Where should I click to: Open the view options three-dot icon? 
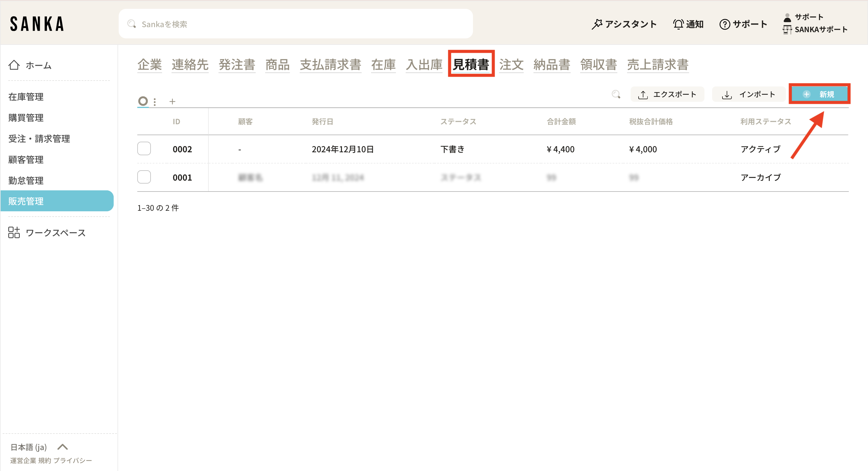(x=155, y=102)
